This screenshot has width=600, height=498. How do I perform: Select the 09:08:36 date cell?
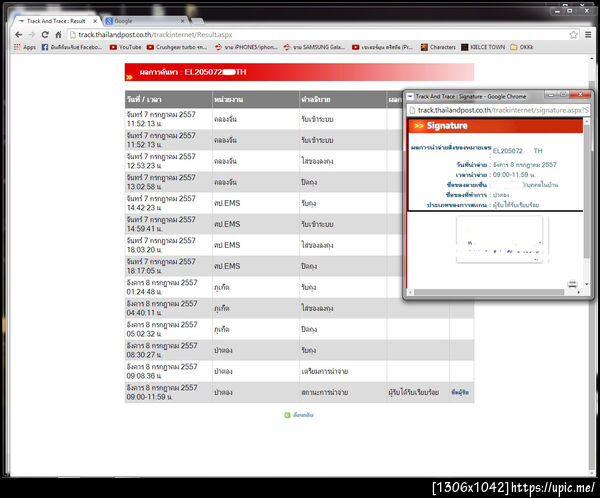click(168, 372)
